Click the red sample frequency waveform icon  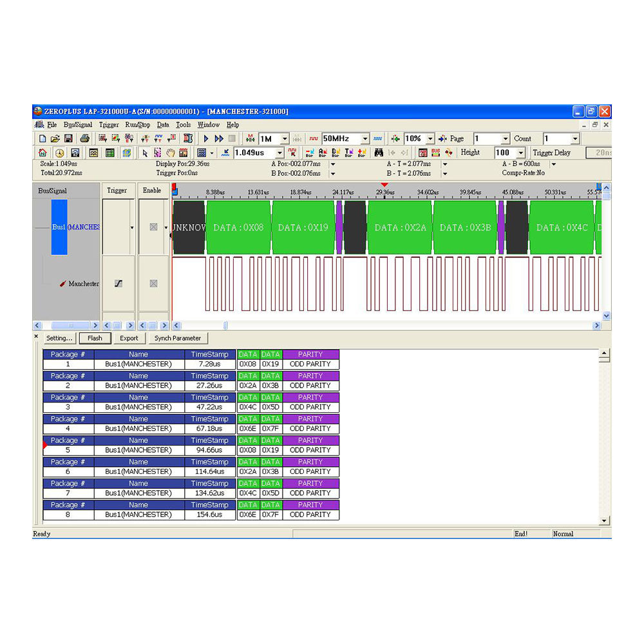(314, 139)
